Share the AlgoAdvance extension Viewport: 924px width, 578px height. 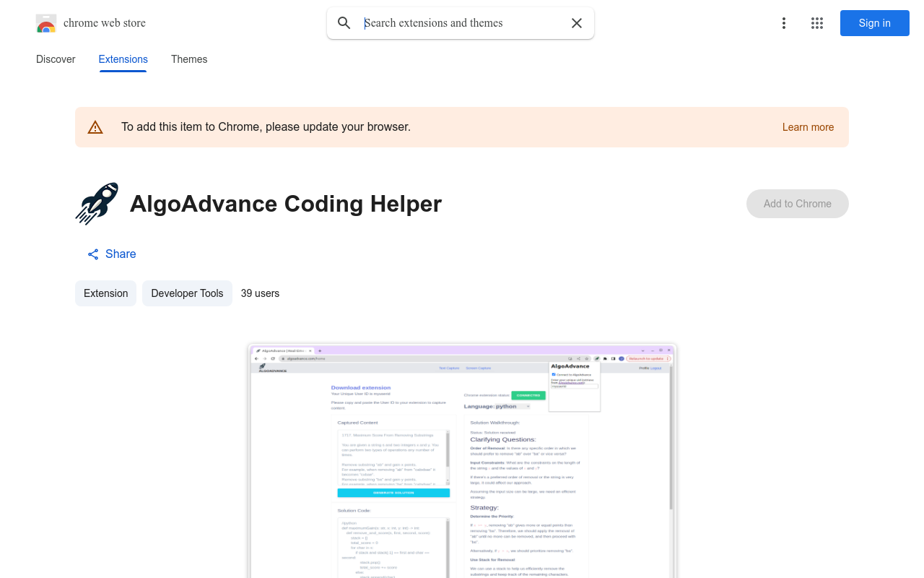(112, 254)
